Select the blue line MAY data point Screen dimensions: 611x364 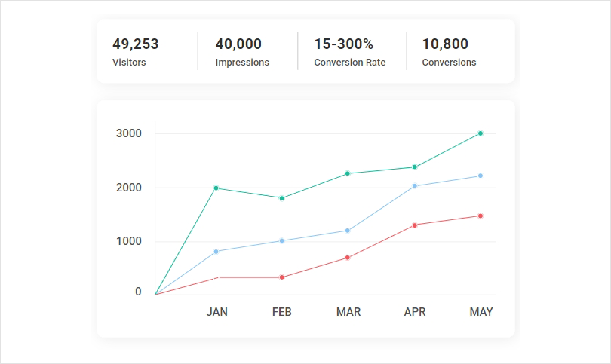pyautogui.click(x=481, y=176)
